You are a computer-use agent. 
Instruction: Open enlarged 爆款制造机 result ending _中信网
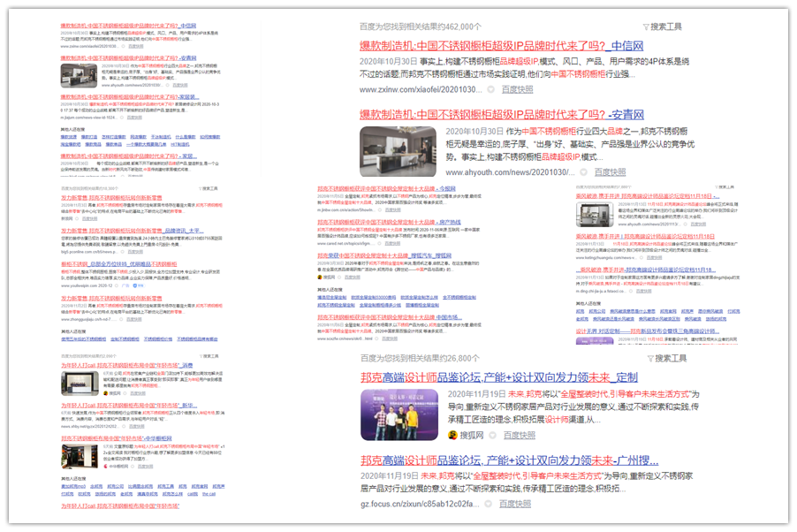point(501,46)
